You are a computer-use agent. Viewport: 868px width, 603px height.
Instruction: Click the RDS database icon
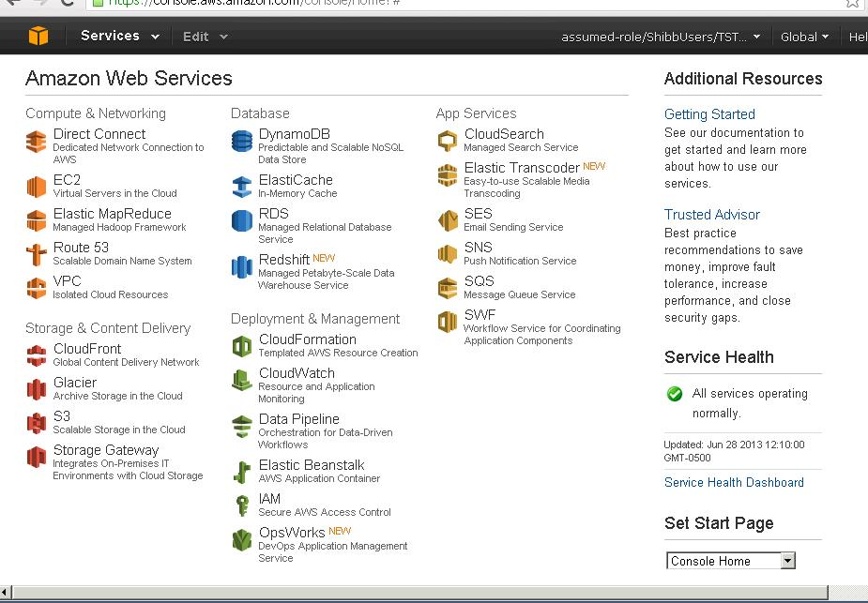[242, 220]
